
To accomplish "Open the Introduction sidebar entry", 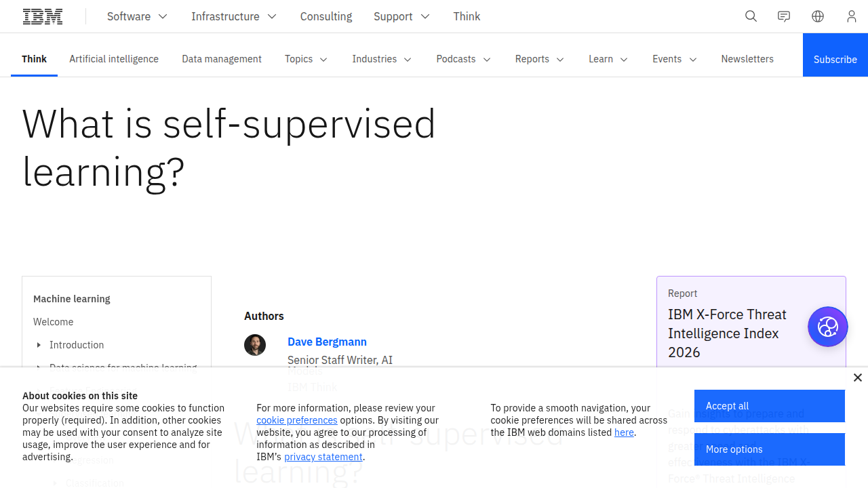I will click(77, 345).
